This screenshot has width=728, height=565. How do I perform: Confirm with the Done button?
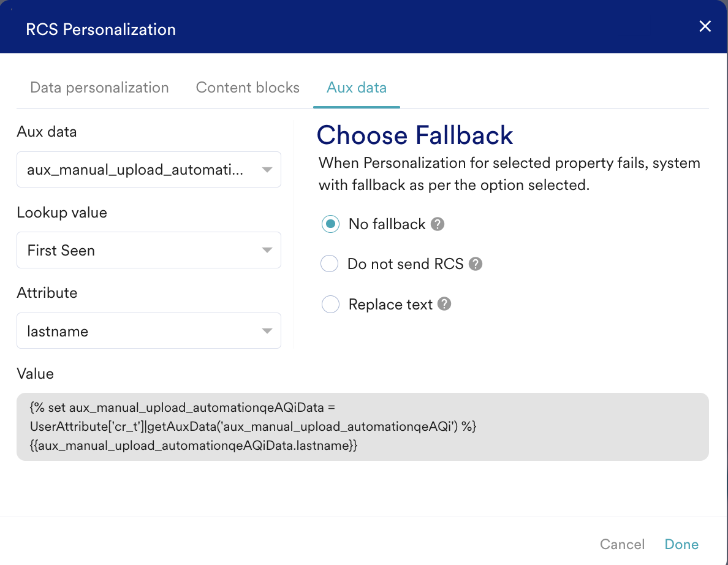pyautogui.click(x=681, y=544)
